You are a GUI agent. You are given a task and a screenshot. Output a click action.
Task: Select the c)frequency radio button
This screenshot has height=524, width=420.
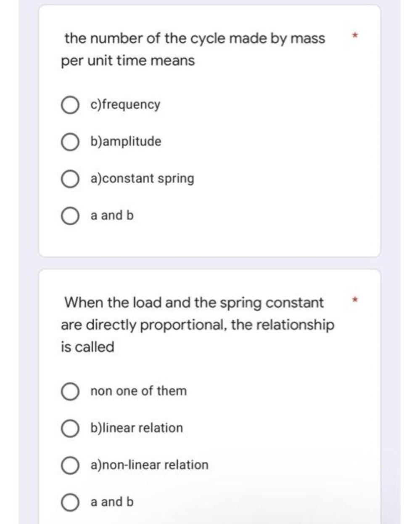click(x=71, y=105)
